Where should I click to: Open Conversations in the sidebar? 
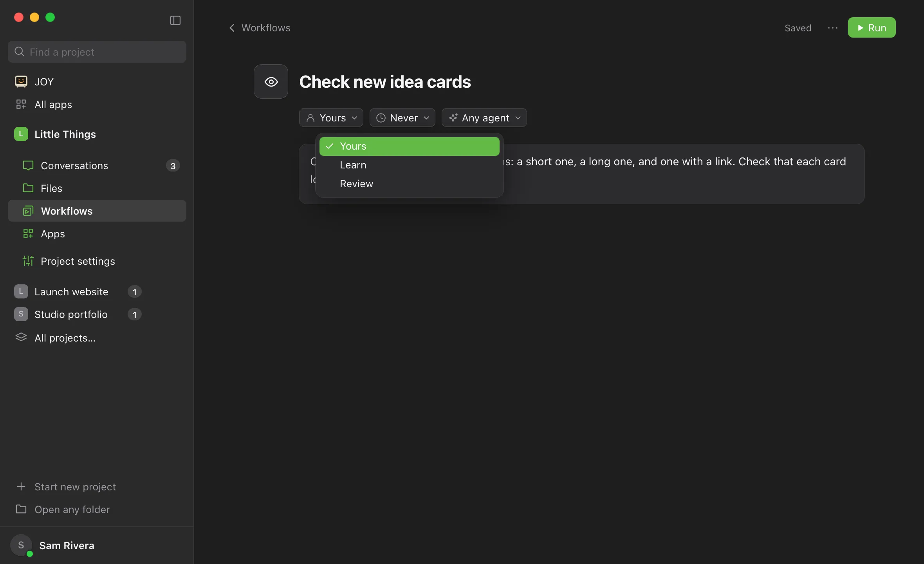tap(97, 166)
